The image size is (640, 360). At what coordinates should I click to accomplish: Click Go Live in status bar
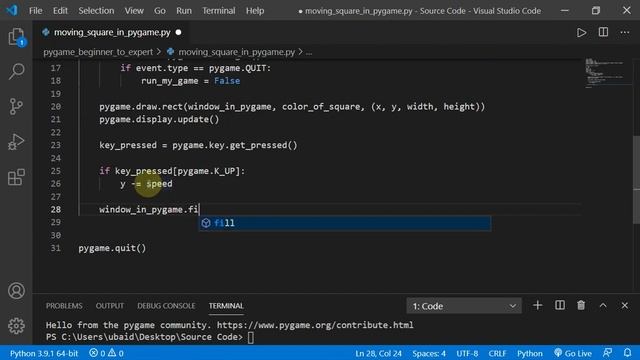point(573,353)
